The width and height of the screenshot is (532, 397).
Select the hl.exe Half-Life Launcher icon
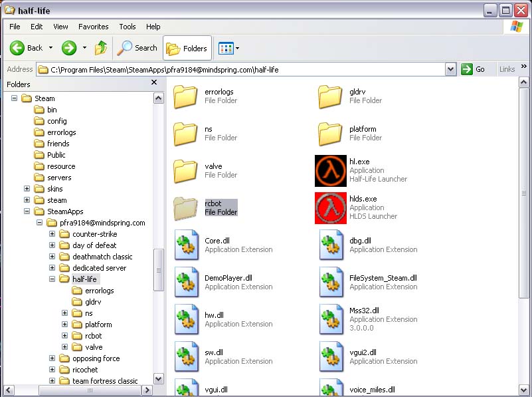pyautogui.click(x=331, y=171)
